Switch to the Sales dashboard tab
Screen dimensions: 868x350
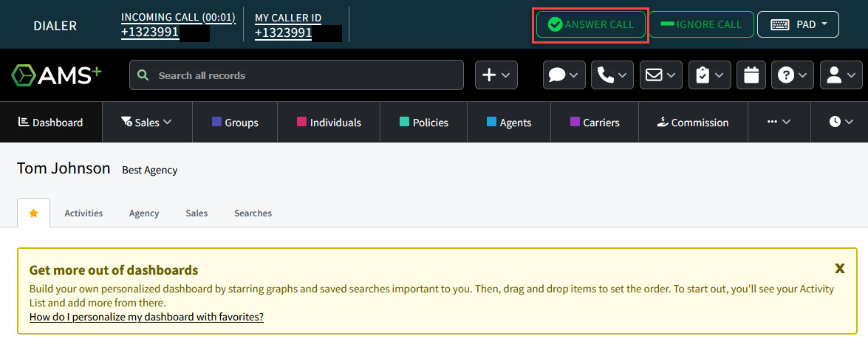(197, 213)
